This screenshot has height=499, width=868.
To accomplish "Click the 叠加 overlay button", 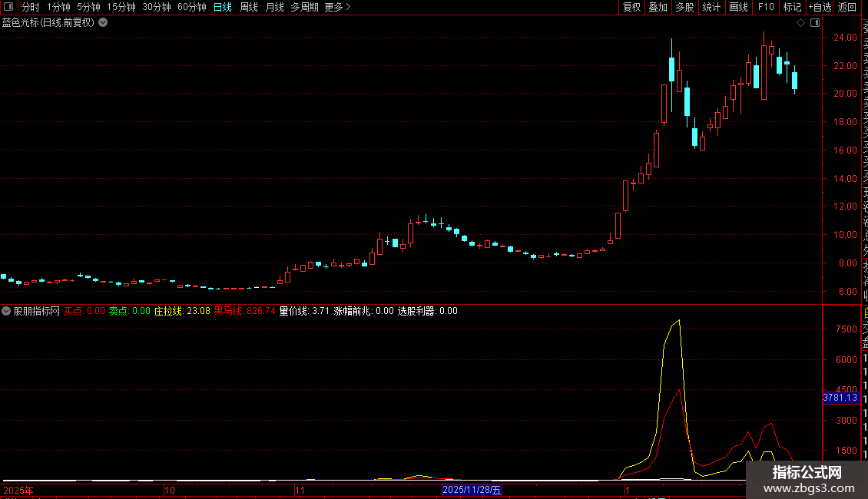I will coord(658,7).
